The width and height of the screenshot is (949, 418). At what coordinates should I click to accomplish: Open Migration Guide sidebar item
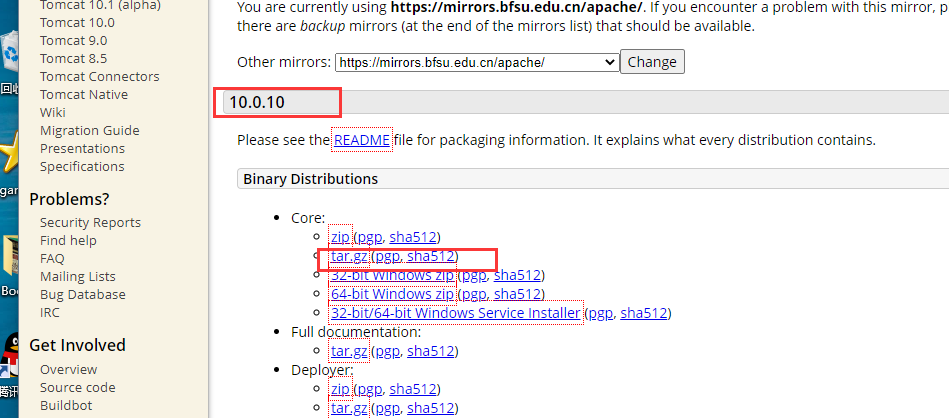point(89,130)
